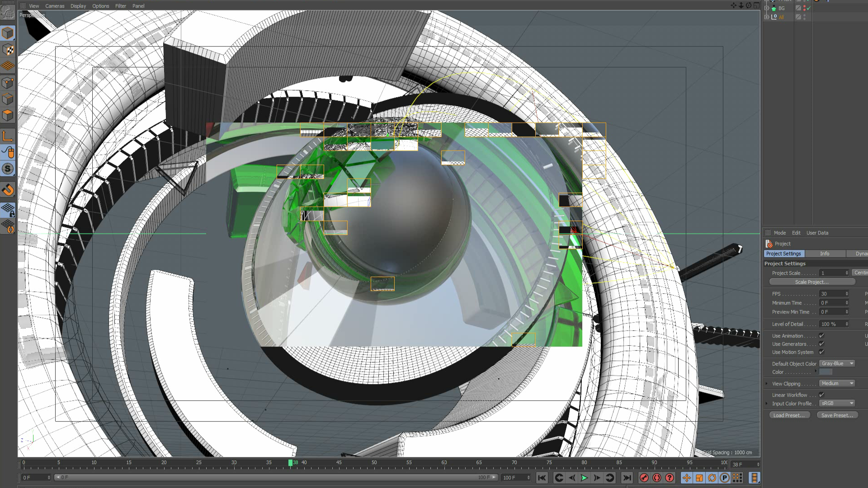
Task: Toggle the Autokeying record icon
Action: [657, 478]
